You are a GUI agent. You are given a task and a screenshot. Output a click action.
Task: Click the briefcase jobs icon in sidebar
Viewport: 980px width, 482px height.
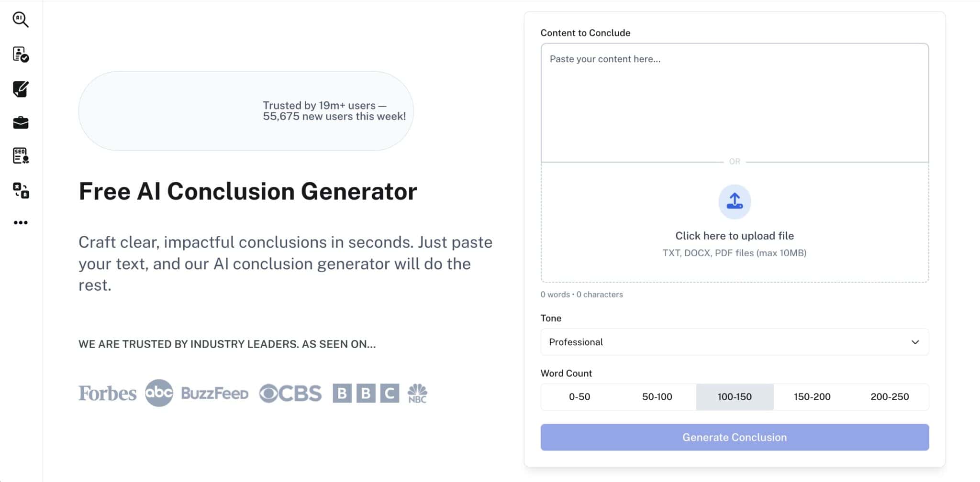point(20,122)
